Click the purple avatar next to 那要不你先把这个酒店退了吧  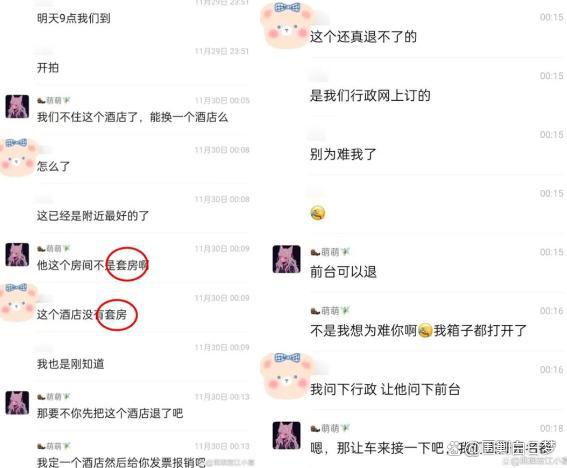[x=17, y=403]
